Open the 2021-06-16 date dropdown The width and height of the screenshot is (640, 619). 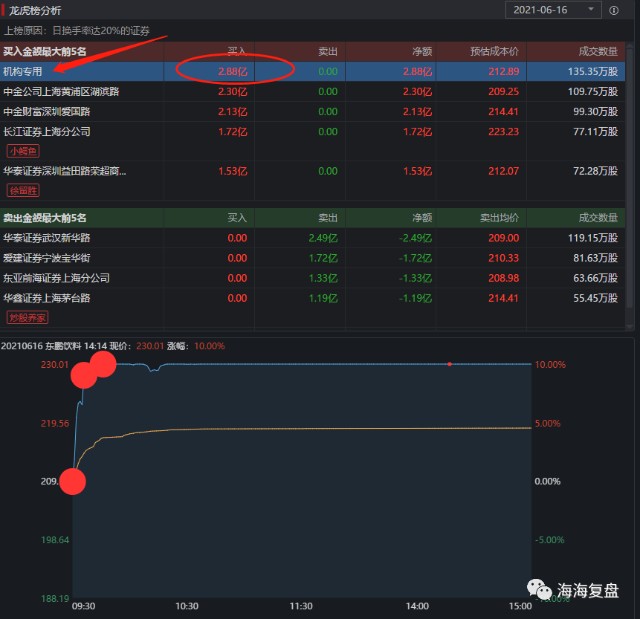553,10
